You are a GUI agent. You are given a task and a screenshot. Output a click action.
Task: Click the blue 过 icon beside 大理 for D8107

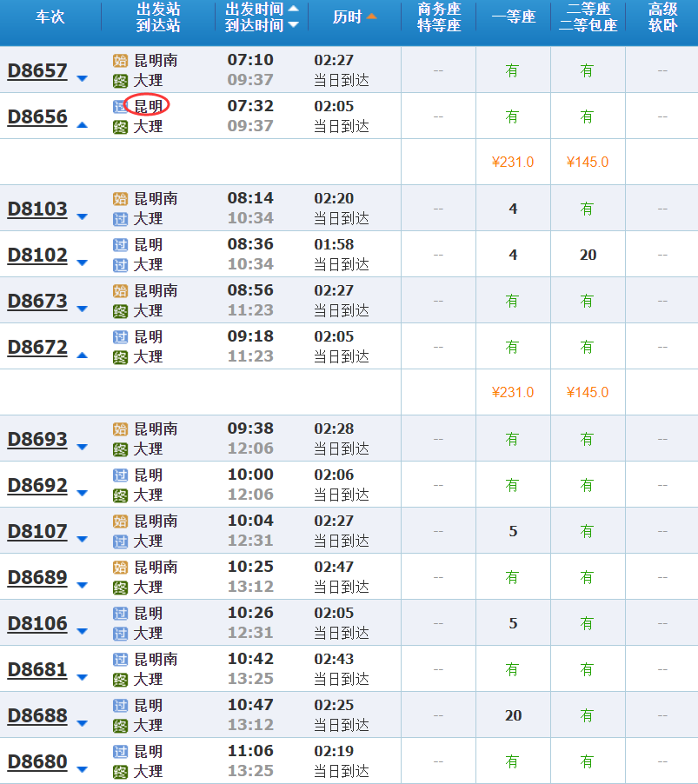120,541
